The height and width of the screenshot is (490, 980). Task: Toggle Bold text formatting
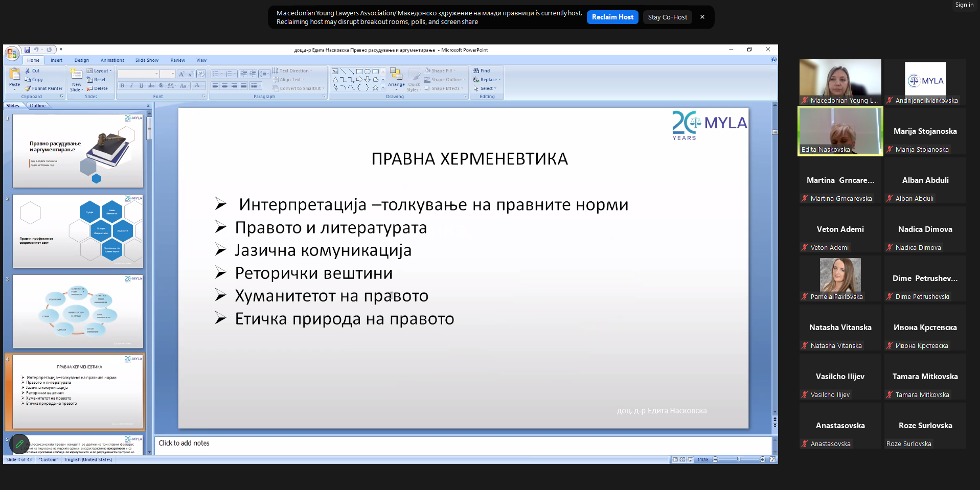click(x=122, y=86)
